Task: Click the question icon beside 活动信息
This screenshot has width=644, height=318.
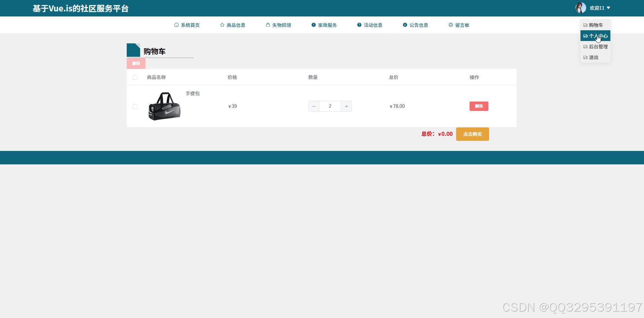Action: [359, 25]
